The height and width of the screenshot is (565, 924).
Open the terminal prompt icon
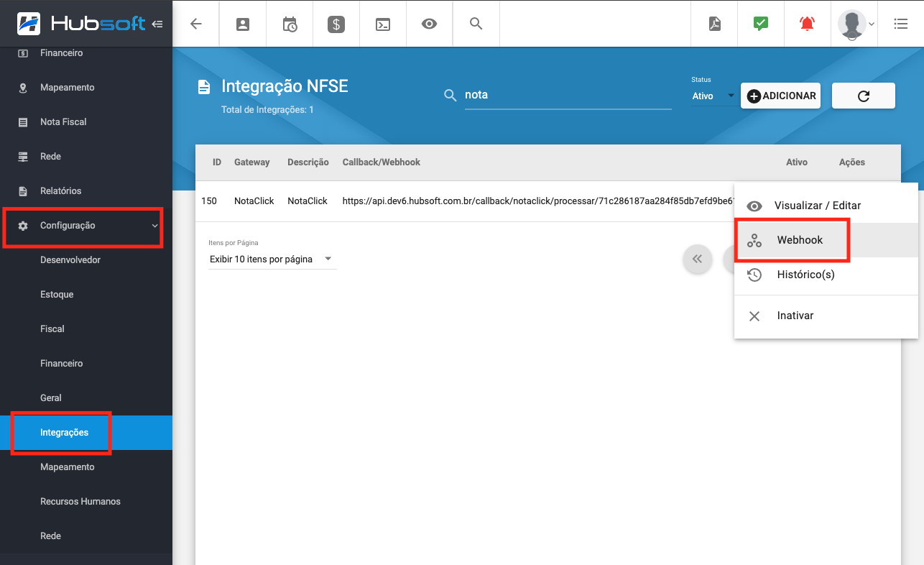pyautogui.click(x=382, y=23)
